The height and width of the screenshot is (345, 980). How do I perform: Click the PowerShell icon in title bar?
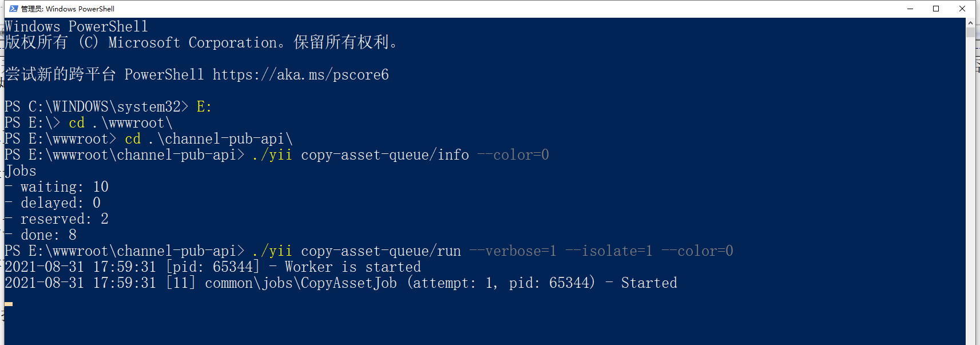pos(13,9)
